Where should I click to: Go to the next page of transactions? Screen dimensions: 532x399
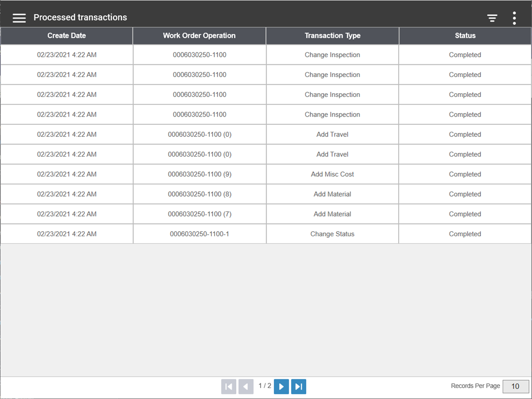tap(281, 386)
